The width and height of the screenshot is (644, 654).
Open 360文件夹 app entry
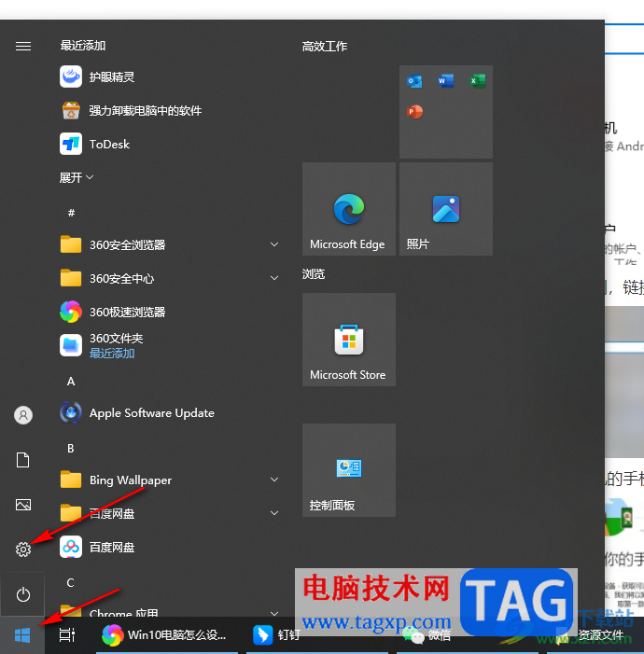tap(102, 345)
